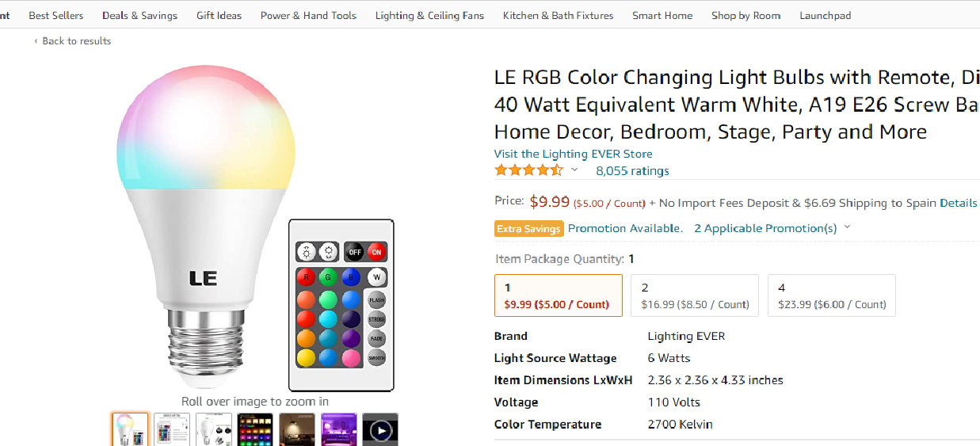Click the Extra Savings badge
This screenshot has width=980, height=446.
pos(528,229)
